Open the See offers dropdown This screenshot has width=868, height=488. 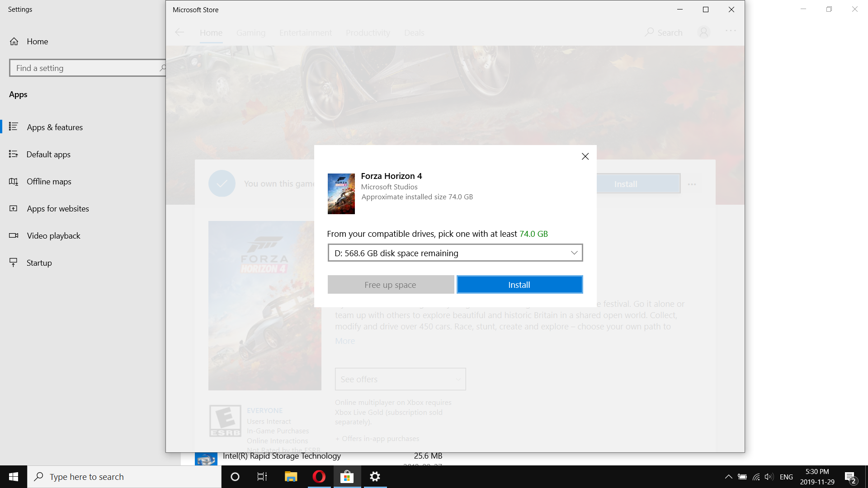(x=401, y=379)
